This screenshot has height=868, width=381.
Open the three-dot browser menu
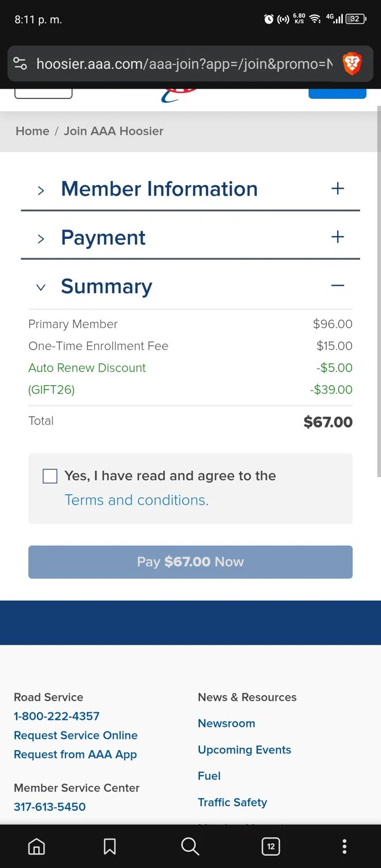345,847
